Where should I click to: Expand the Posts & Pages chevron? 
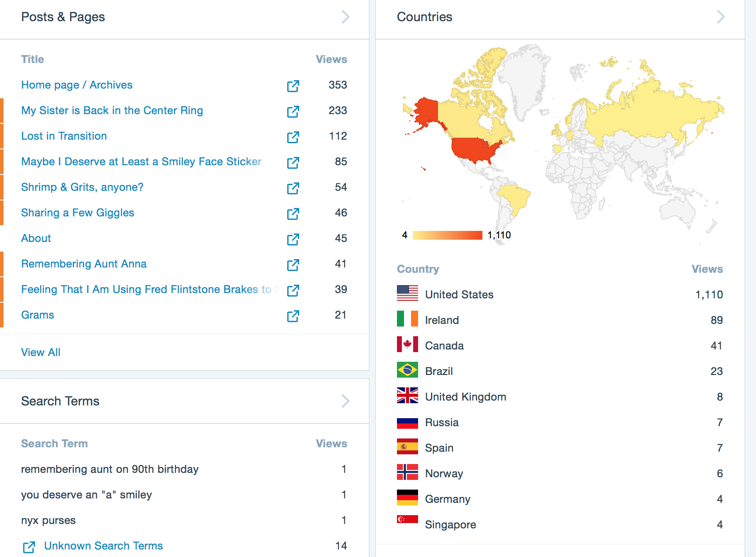345,17
